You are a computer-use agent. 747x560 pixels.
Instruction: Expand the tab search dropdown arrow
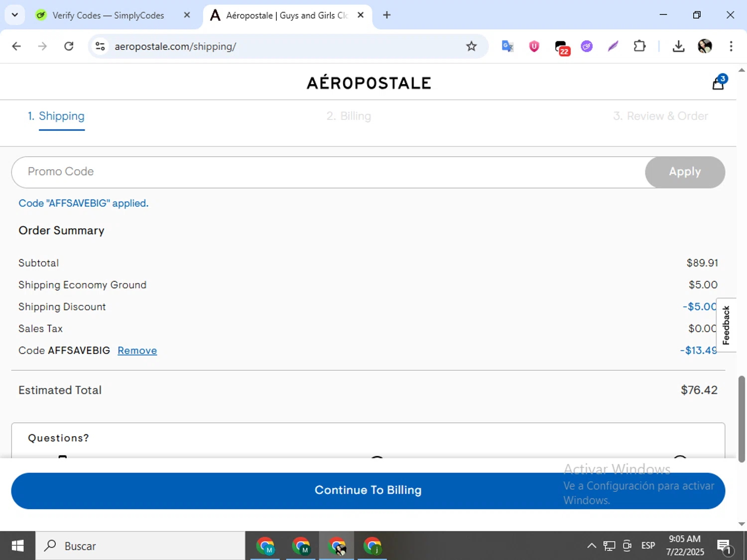pos(15,15)
